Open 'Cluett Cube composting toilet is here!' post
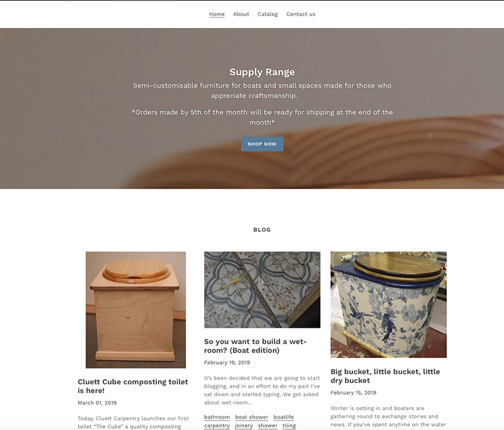504x430 pixels. 133,386
